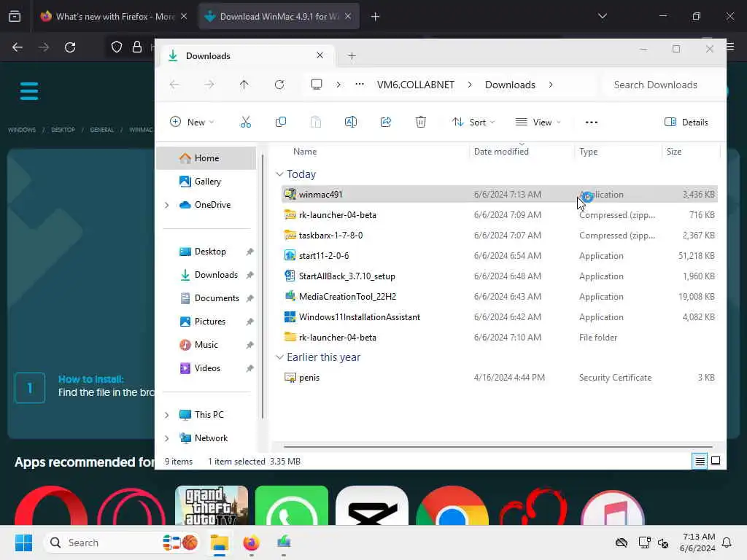Click the Share icon in Explorer toolbar

pos(386,122)
